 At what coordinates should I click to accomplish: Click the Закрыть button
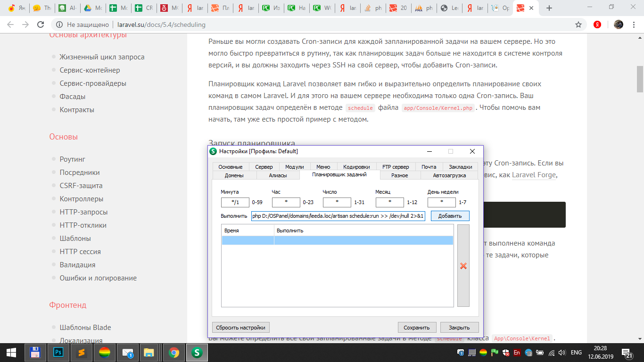click(459, 328)
